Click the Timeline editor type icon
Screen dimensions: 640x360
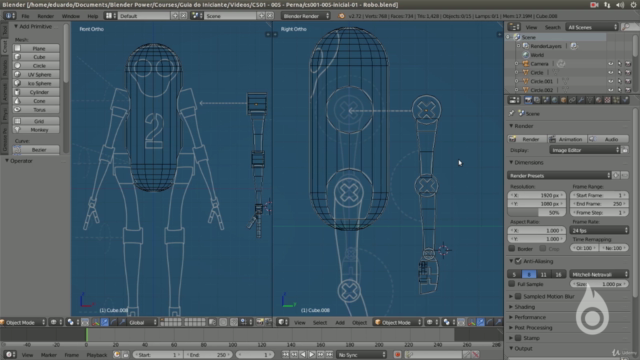tap(10, 355)
